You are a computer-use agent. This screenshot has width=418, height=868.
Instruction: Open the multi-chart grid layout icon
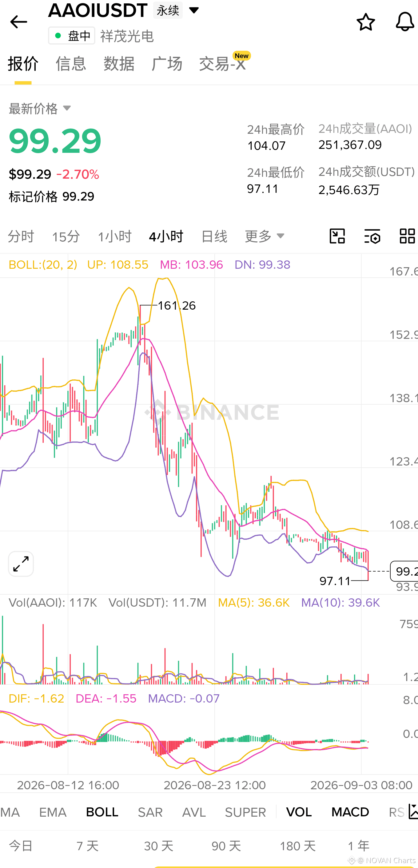pos(407,236)
